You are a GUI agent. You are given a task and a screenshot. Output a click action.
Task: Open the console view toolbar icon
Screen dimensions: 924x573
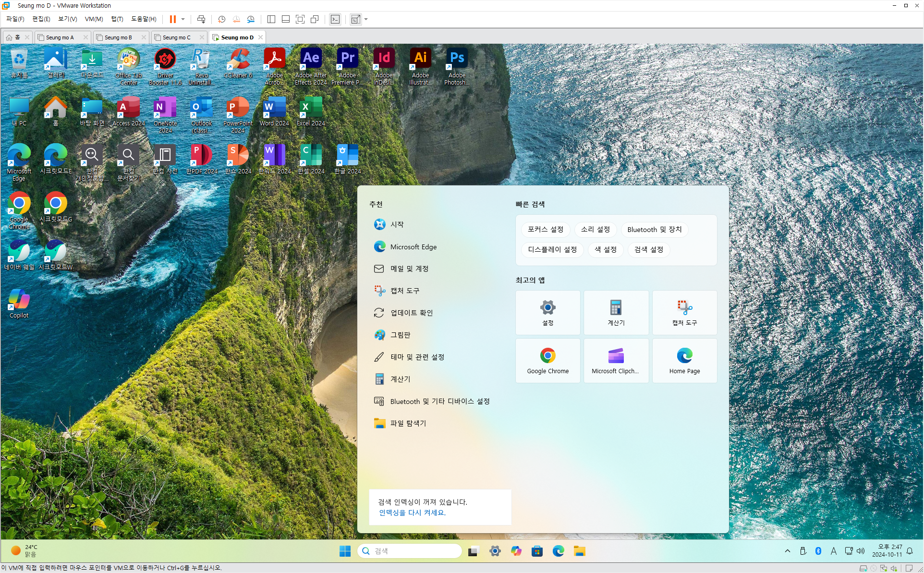tap(335, 19)
